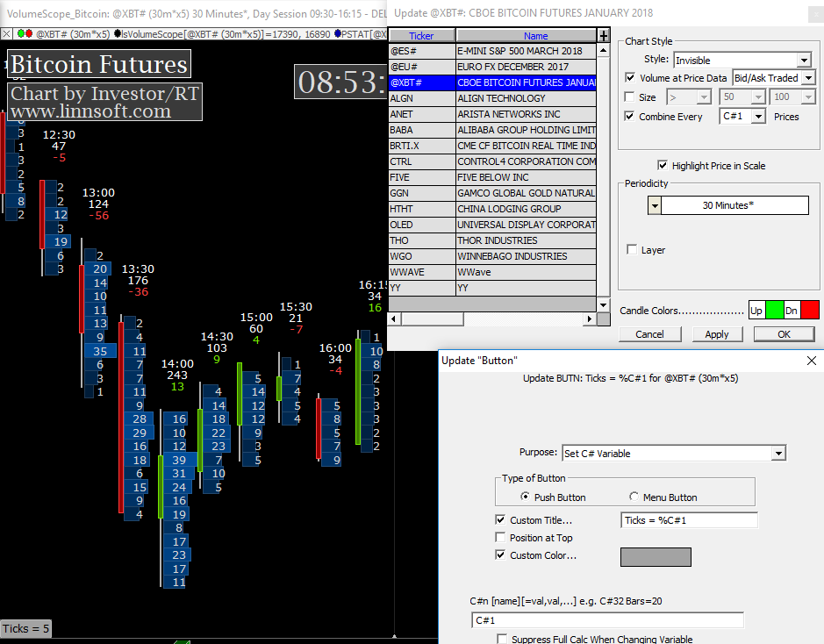
Task: Select the @XBT# ticker row
Action: point(492,82)
